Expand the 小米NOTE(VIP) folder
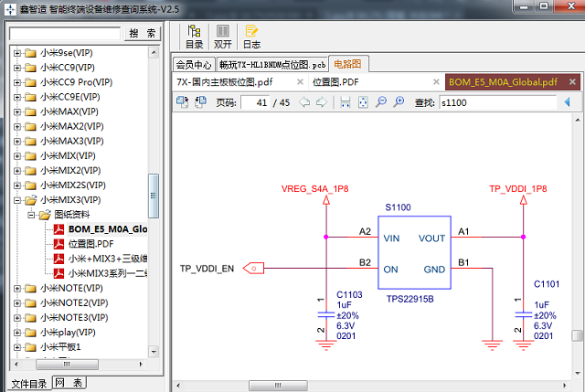This screenshot has height=392, width=585. click(x=17, y=289)
